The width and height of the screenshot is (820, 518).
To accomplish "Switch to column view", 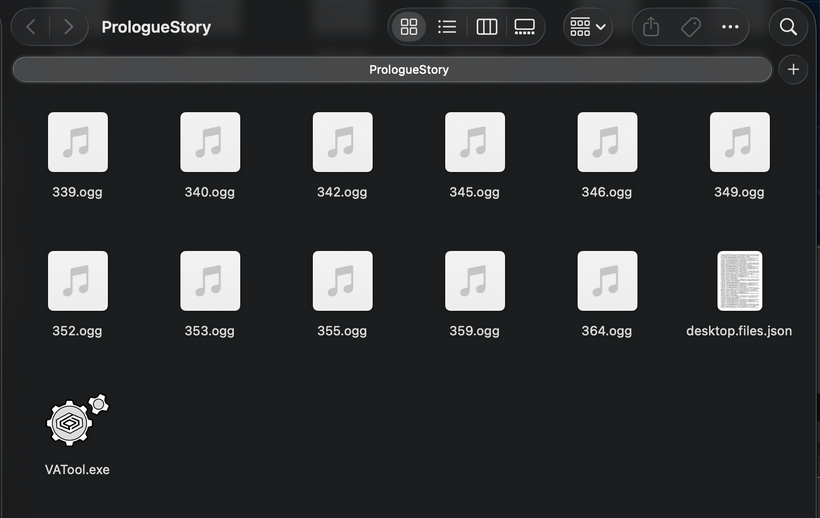I will click(487, 27).
